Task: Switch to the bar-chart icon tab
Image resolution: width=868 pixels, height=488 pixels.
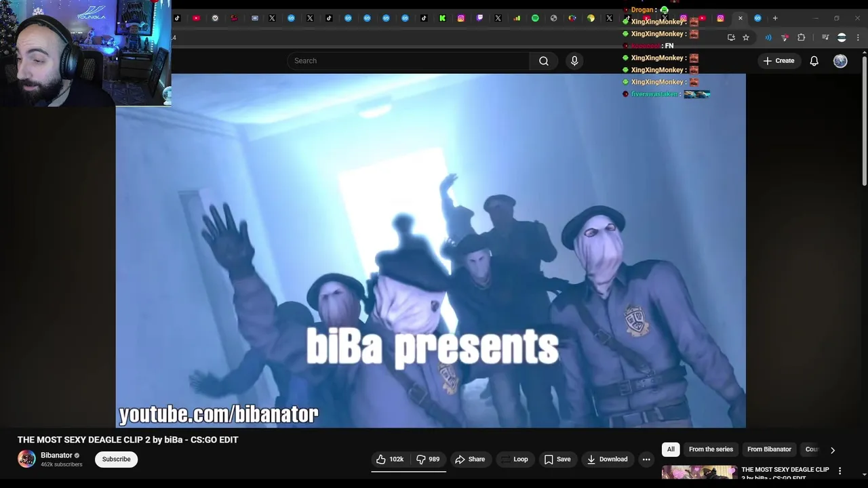Action: point(517,18)
